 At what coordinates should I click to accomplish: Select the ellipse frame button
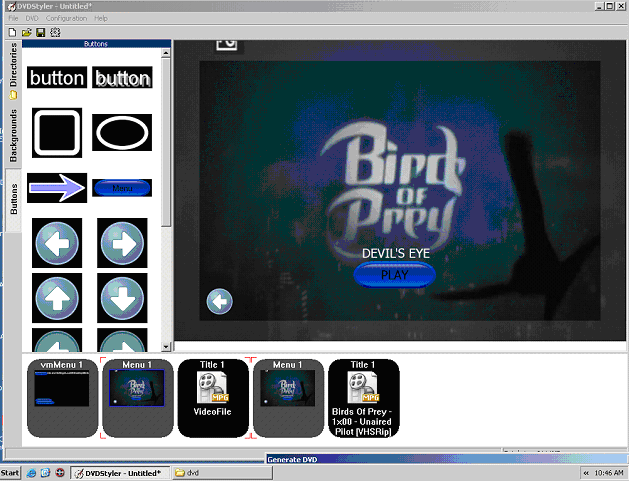(x=122, y=133)
